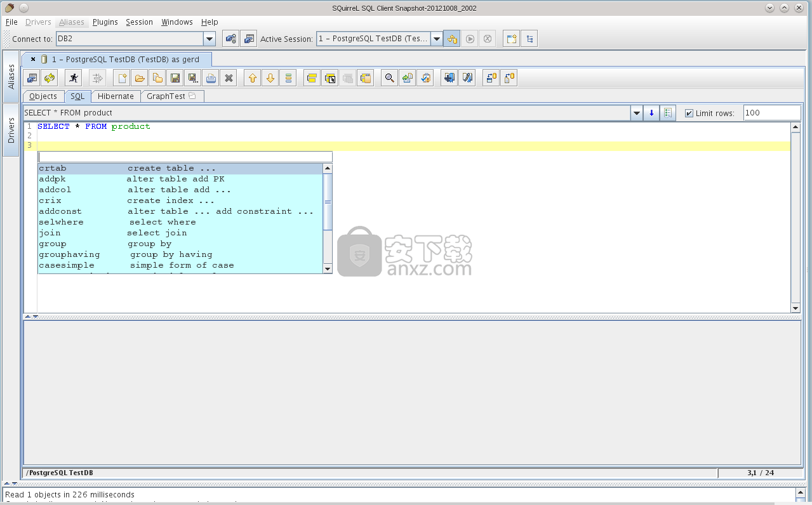Viewport: 812px width, 505px height.
Task: Click the yellow down arrow next SQL icon
Action: point(270,78)
